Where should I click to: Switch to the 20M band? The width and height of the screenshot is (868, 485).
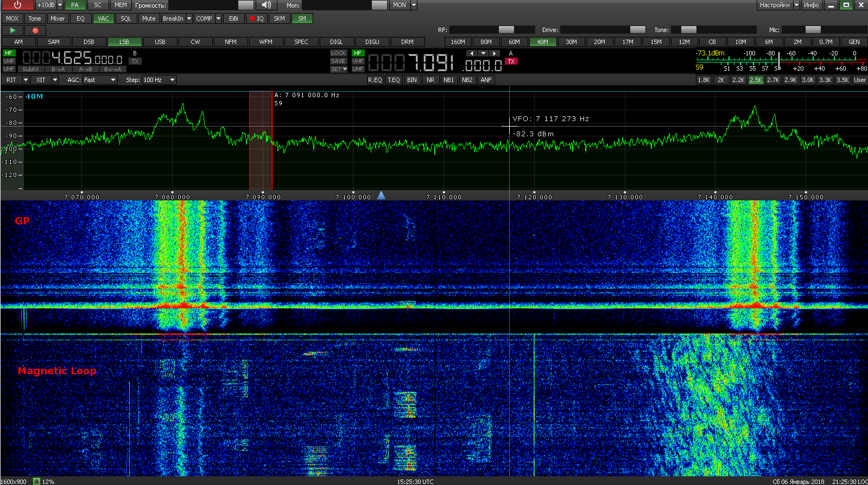[x=599, y=42]
